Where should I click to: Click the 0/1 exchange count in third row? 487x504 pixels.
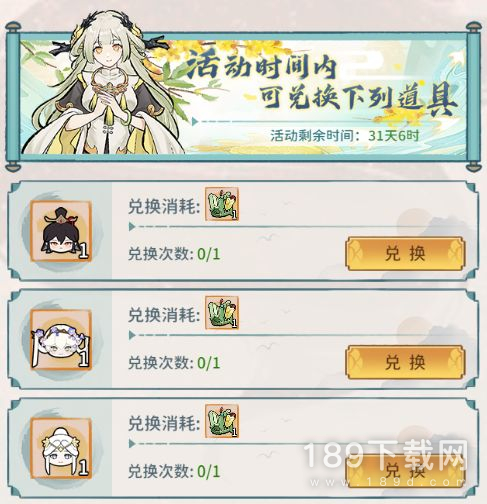point(209,472)
